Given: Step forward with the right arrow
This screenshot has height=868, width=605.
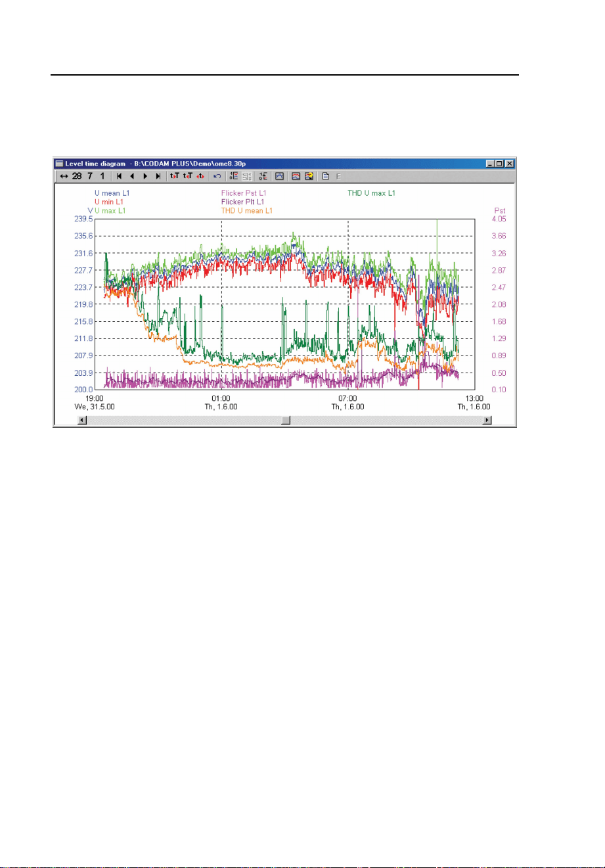Looking at the screenshot, I should tap(145, 176).
